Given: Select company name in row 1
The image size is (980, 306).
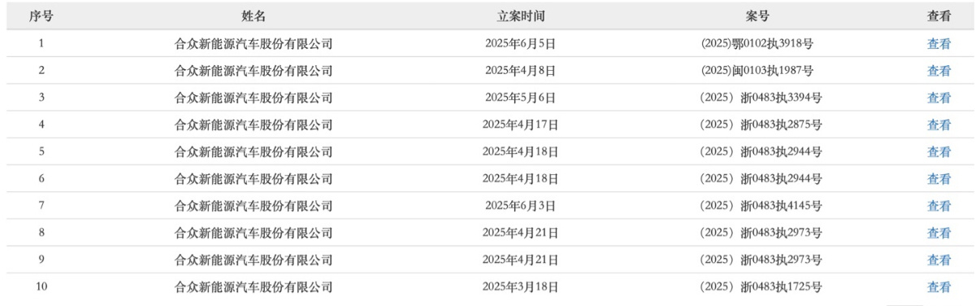Looking at the screenshot, I should tap(254, 44).
